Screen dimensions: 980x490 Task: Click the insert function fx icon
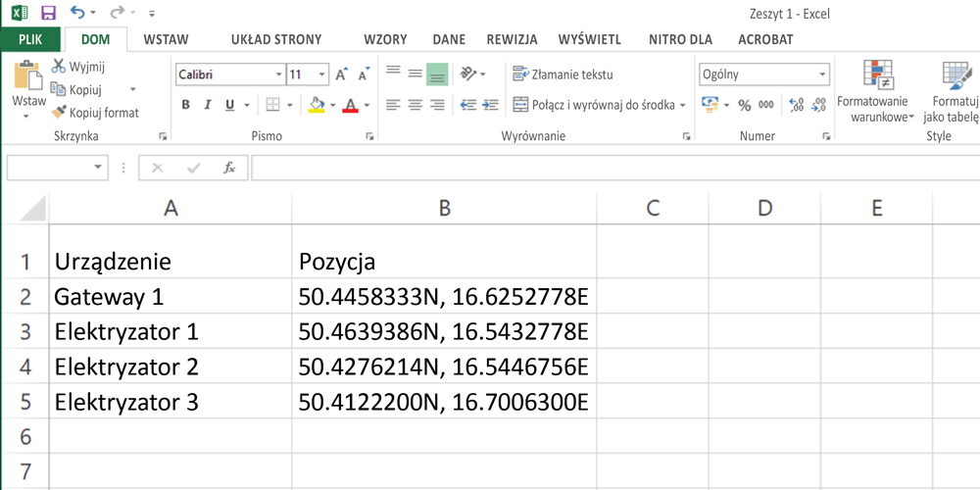[x=229, y=168]
